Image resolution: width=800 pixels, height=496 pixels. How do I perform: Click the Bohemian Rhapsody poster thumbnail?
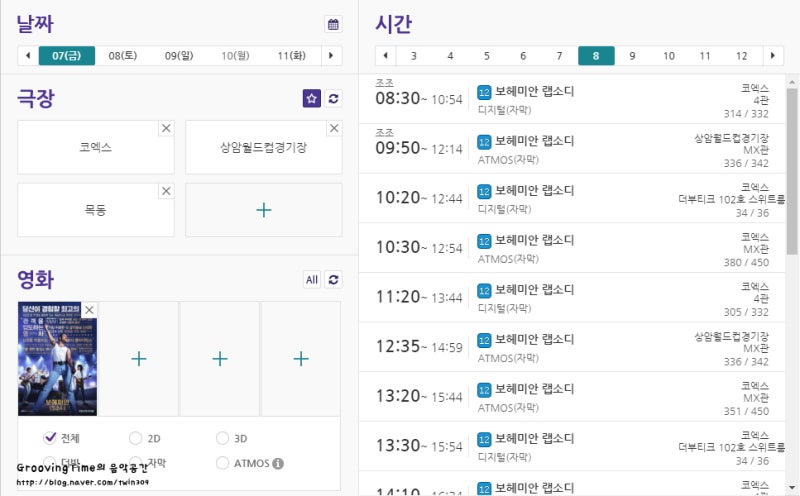[x=57, y=359]
